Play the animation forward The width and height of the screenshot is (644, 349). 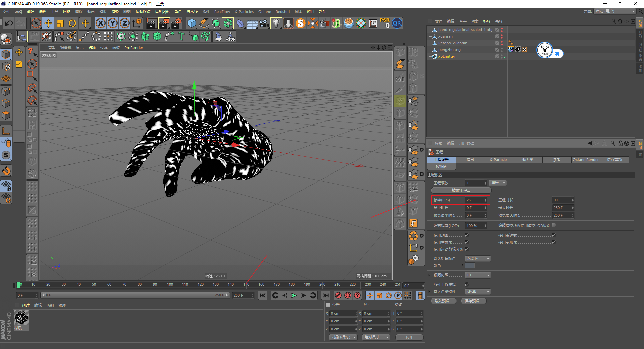point(294,295)
